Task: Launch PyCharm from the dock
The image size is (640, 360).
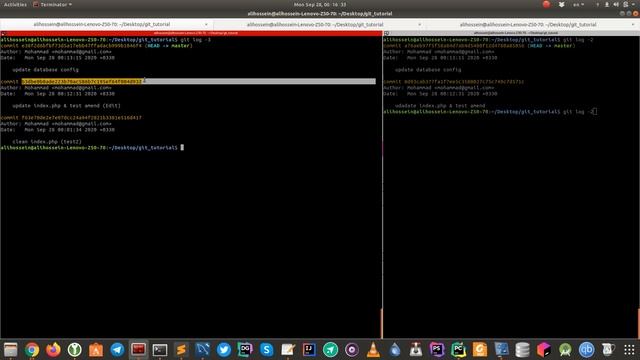Action: coord(458,349)
